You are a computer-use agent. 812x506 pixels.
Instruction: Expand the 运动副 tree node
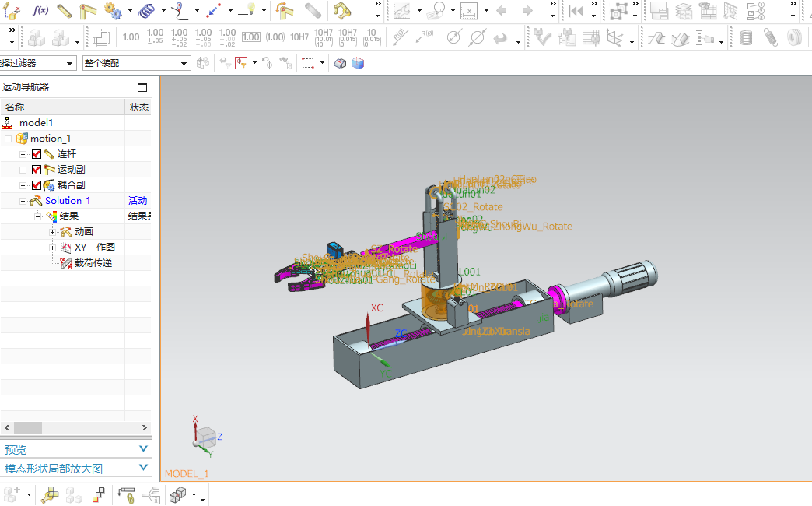(x=23, y=170)
